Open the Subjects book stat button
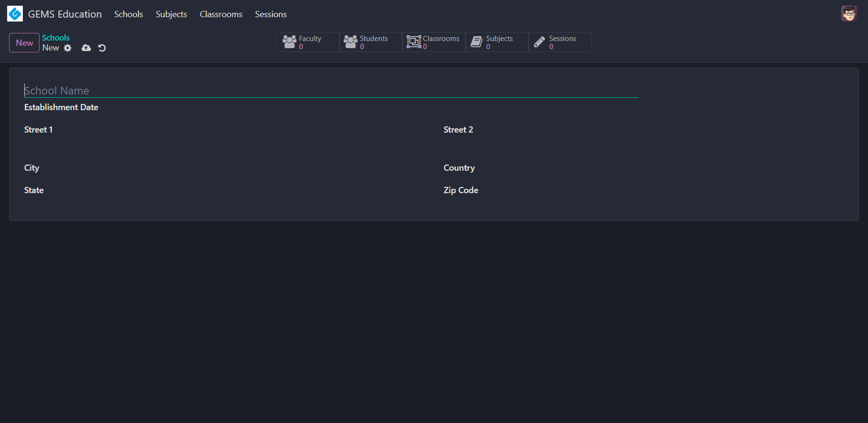 [x=497, y=42]
